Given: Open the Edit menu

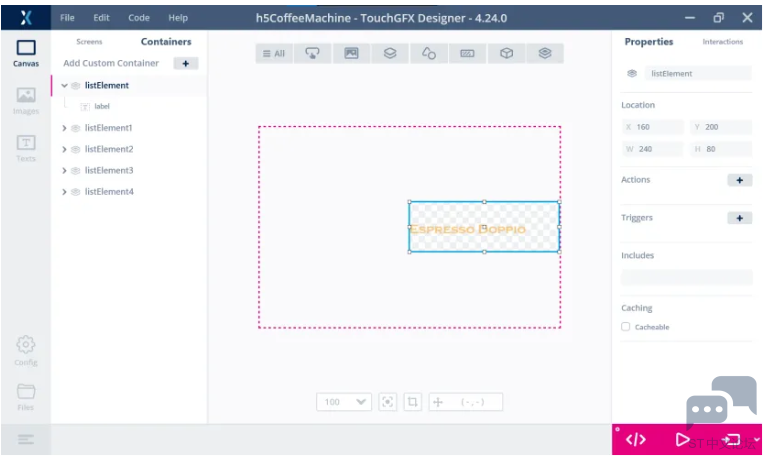Looking at the screenshot, I should 101,18.
